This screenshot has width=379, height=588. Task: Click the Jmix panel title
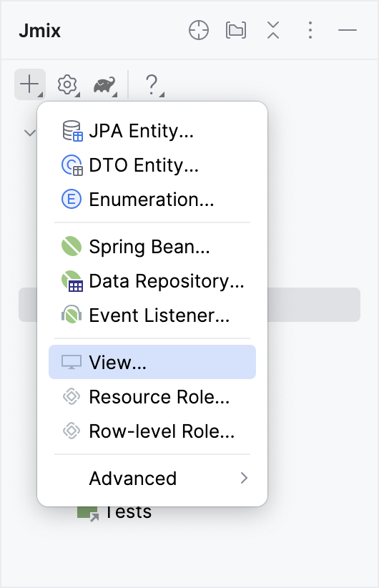click(x=40, y=31)
